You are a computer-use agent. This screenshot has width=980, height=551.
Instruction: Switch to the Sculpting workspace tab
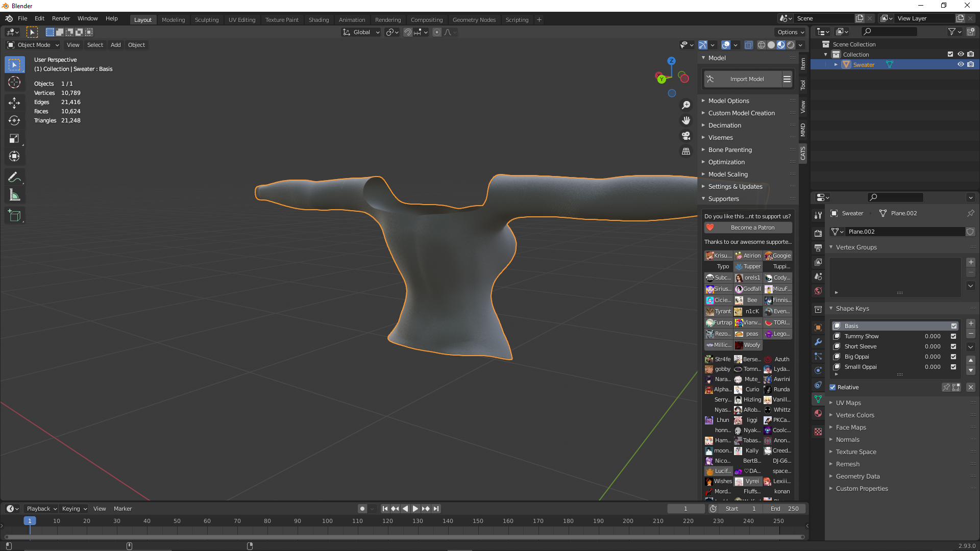pyautogui.click(x=207, y=19)
